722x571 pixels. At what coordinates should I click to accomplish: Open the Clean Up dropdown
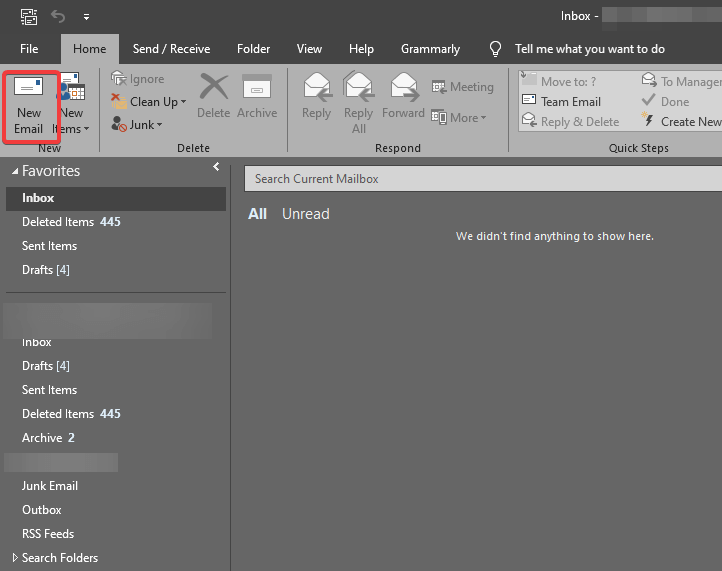coord(149,102)
